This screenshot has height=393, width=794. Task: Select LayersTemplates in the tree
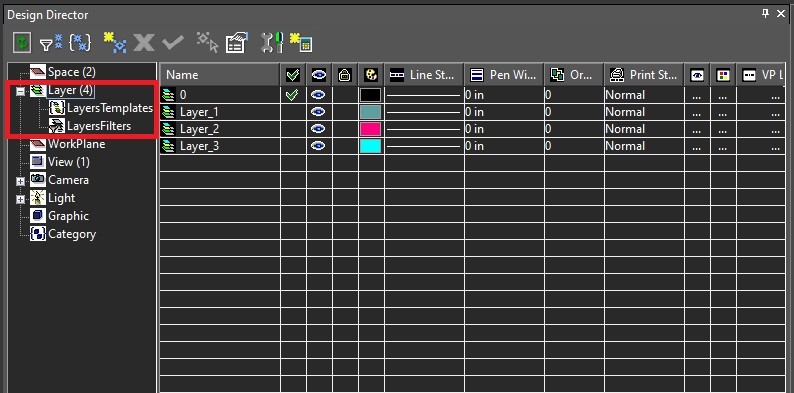click(110, 108)
